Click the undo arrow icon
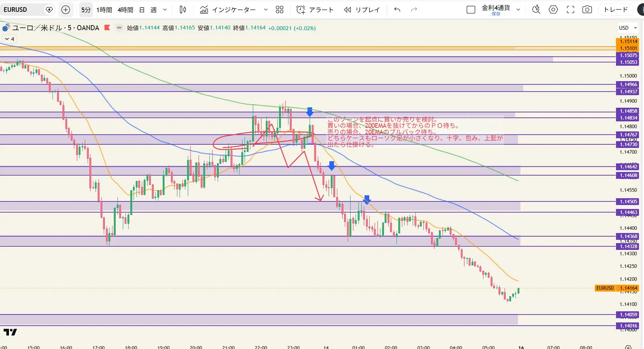 coord(397,10)
